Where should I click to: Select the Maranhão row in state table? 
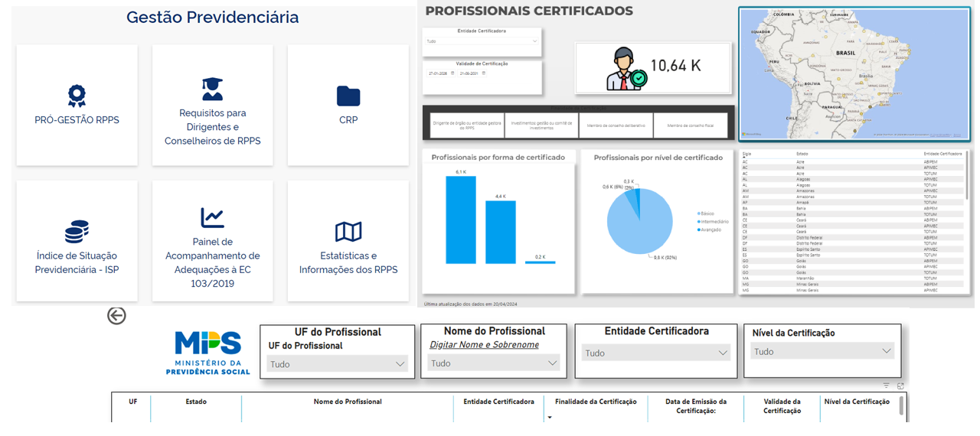(x=852, y=279)
